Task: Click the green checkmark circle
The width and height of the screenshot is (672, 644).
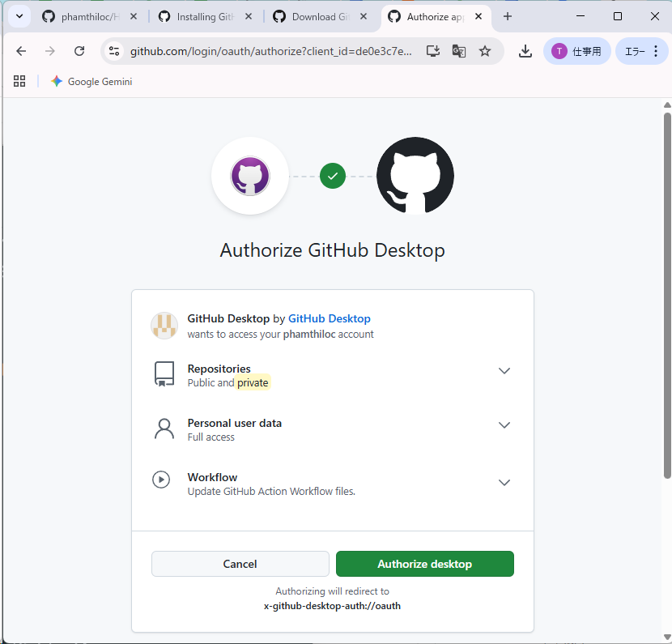Action: point(333,176)
